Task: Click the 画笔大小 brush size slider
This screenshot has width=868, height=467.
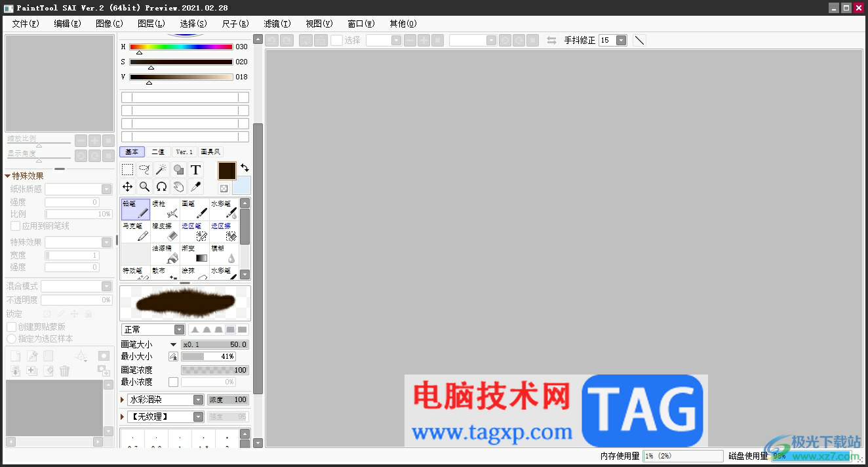Action: 215,344
